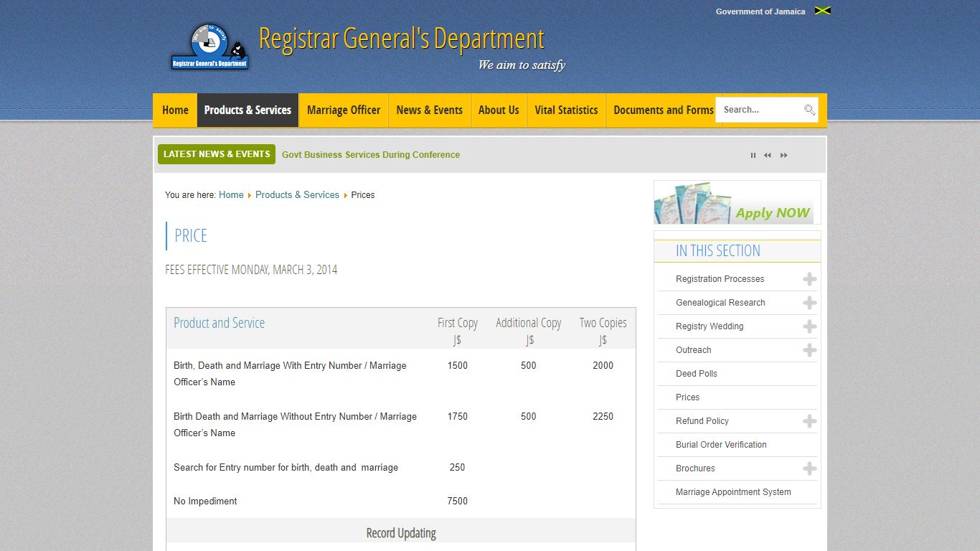Image resolution: width=980 pixels, height=551 pixels.
Task: Expand Registration Processes plus icon
Action: pyautogui.click(x=810, y=279)
